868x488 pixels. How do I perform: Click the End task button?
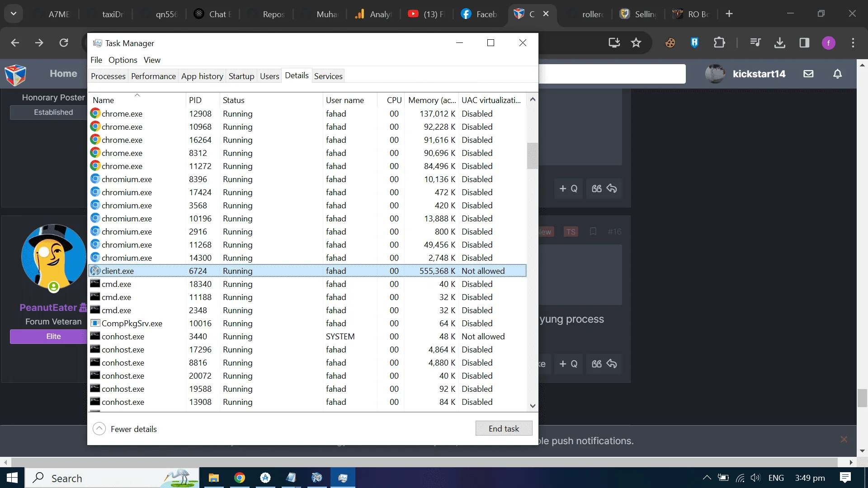pyautogui.click(x=504, y=428)
